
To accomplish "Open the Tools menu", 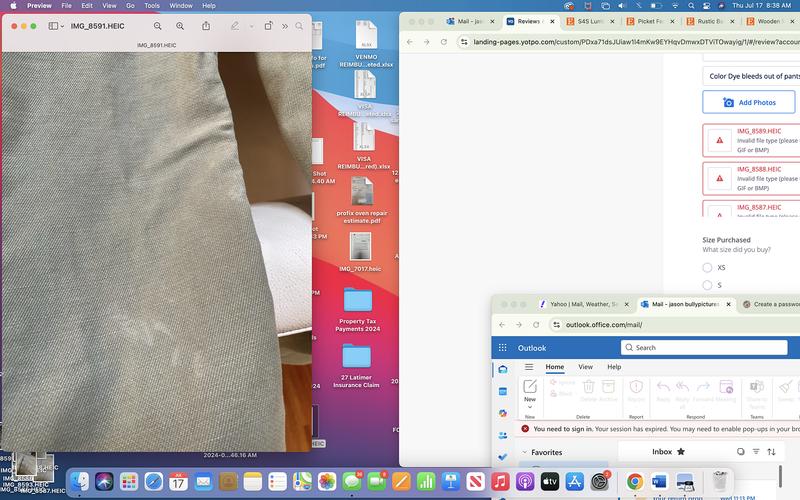I will (152, 6).
